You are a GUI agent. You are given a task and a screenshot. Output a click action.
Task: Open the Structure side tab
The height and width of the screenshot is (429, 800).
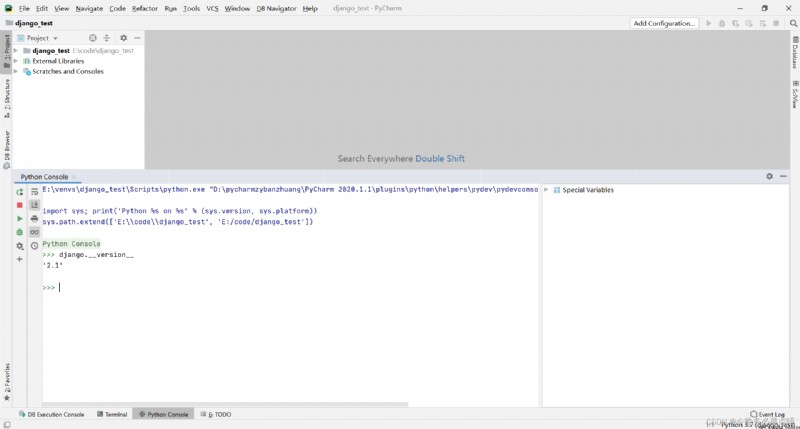click(x=7, y=98)
